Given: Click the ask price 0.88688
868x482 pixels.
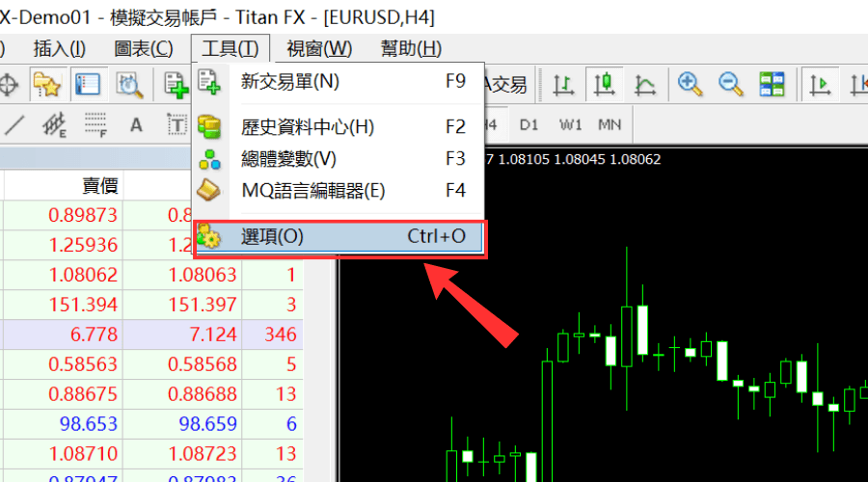Looking at the screenshot, I should [x=203, y=394].
